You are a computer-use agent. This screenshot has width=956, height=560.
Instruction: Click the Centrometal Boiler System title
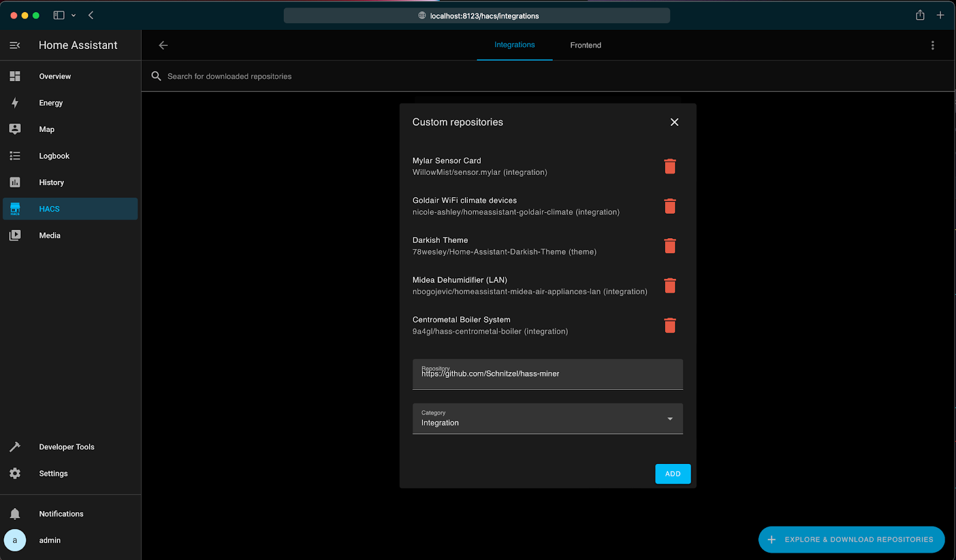pyautogui.click(x=461, y=320)
